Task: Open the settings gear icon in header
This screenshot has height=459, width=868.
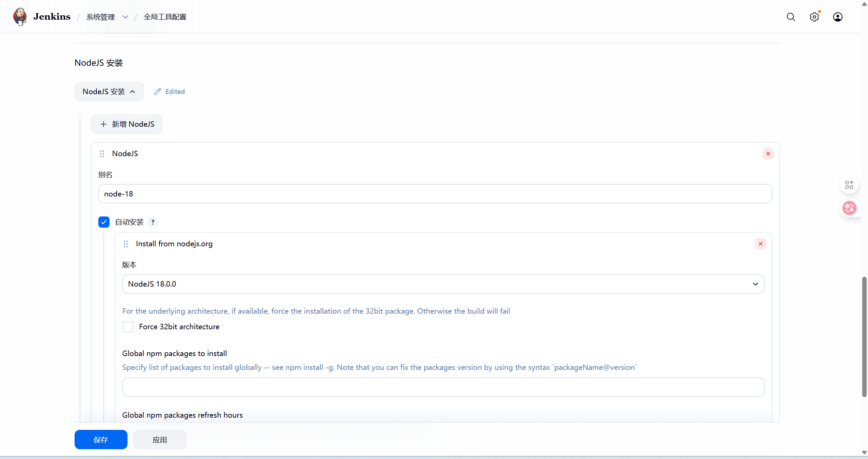Action: (814, 17)
